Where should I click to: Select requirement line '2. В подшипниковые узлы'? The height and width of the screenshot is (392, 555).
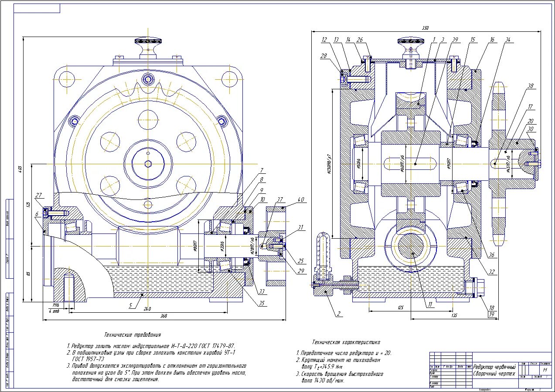click(151, 352)
